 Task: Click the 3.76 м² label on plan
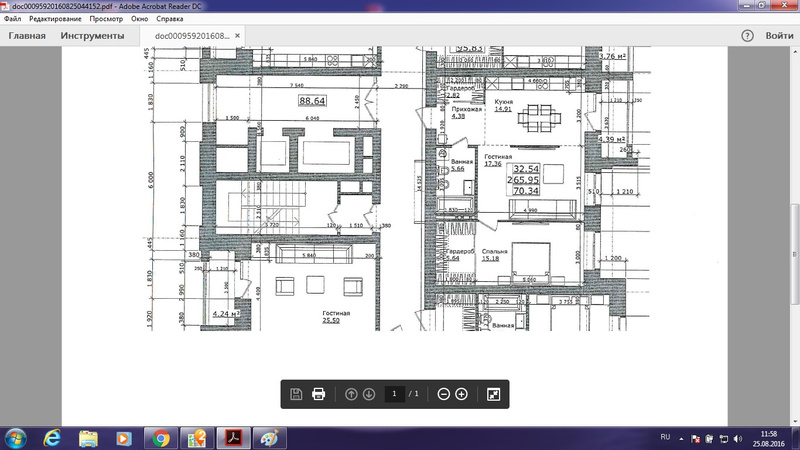coord(612,56)
